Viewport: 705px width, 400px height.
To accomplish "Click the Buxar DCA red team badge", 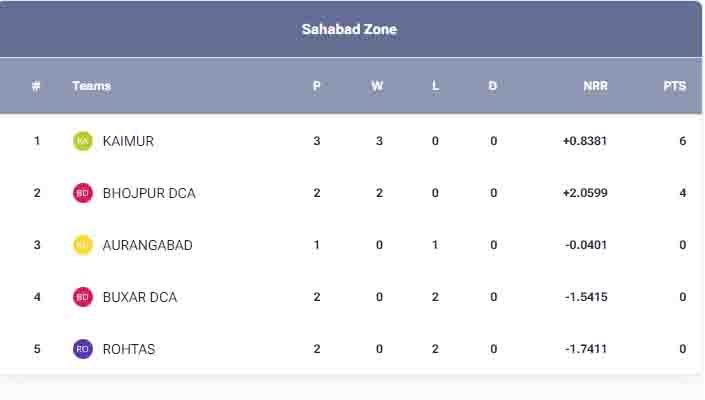I will click(83, 297).
